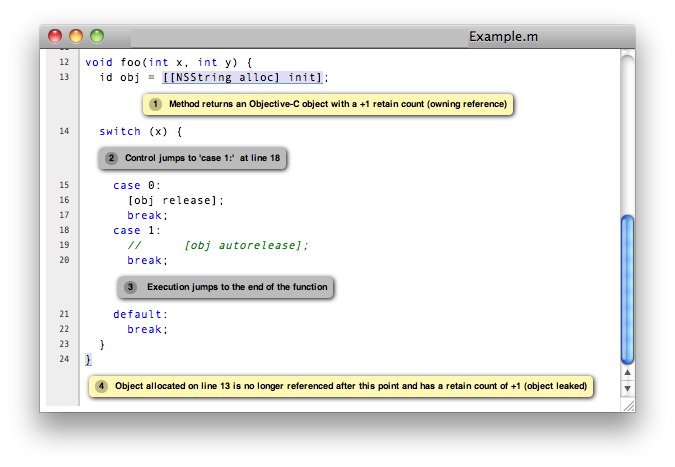This screenshot has height=467, width=675.
Task: Click the window resize grip corner
Action: 627,404
